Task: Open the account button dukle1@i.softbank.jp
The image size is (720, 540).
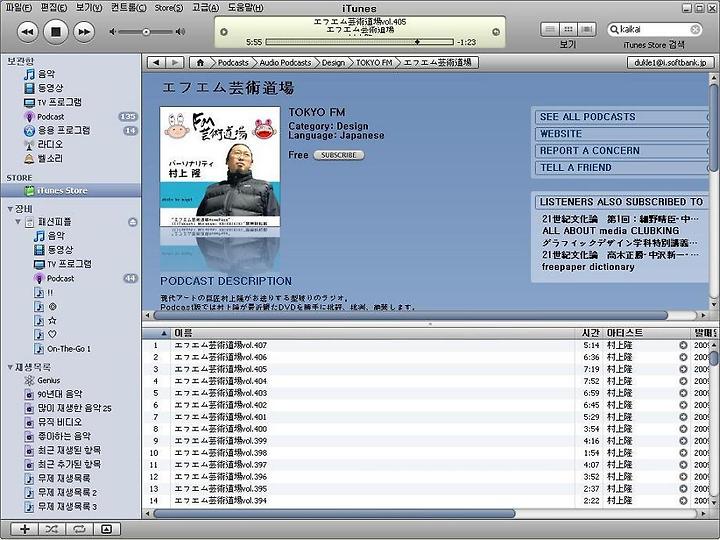Action: pyautogui.click(x=670, y=62)
